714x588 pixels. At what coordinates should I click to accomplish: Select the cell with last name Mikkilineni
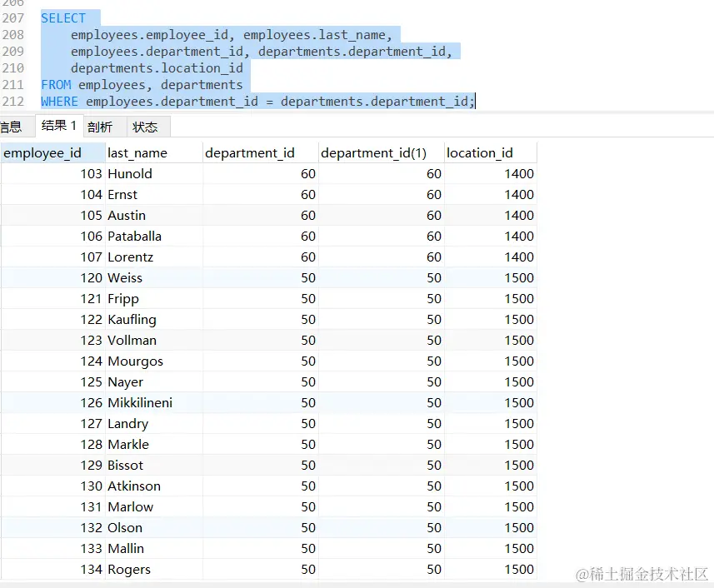tap(154, 403)
